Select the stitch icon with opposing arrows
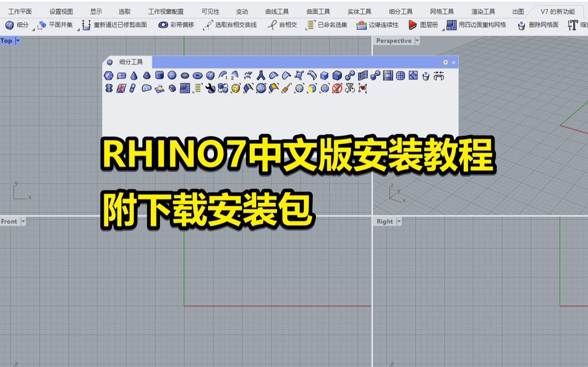Image resolution: width=588 pixels, height=367 pixels. [x=438, y=76]
